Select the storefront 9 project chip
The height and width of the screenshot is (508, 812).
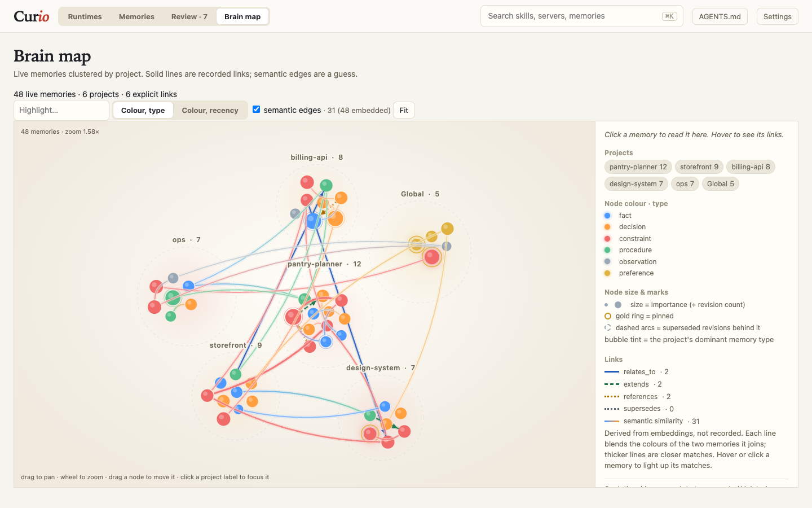[x=699, y=167]
